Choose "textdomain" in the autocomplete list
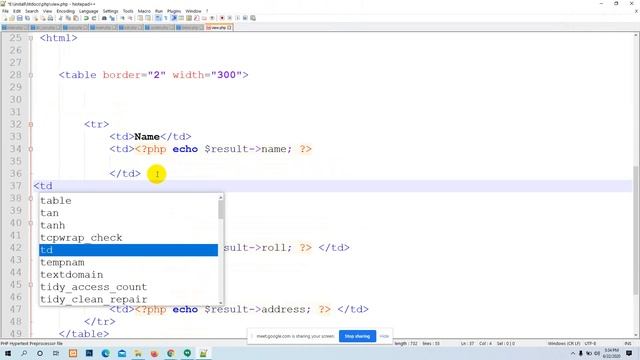 [128, 275]
